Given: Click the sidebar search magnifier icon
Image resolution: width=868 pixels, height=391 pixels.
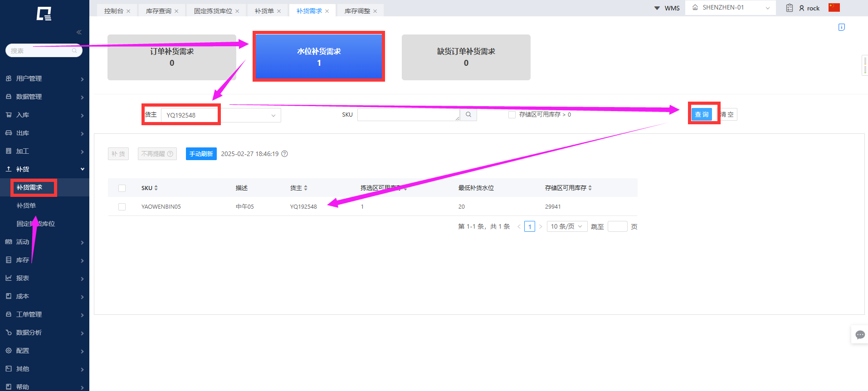Looking at the screenshot, I should tap(74, 50).
